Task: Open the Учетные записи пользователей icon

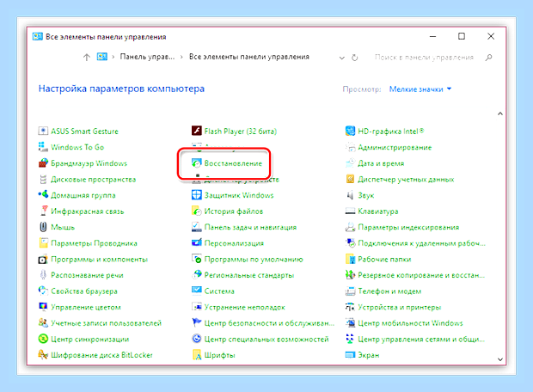Action: pyautogui.click(x=43, y=322)
